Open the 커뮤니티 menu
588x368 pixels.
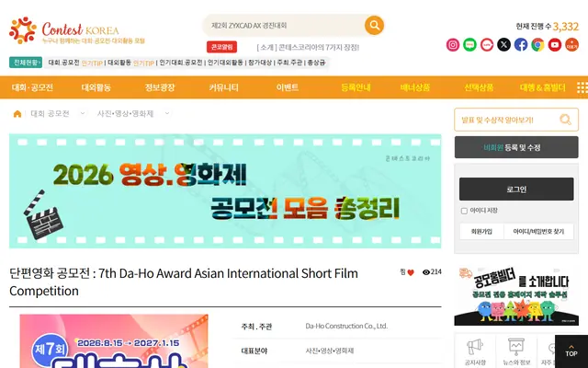point(223,87)
